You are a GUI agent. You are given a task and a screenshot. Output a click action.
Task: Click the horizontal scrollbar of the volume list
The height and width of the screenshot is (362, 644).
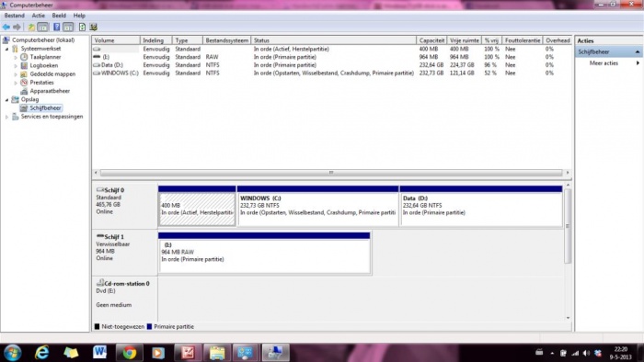(x=331, y=173)
